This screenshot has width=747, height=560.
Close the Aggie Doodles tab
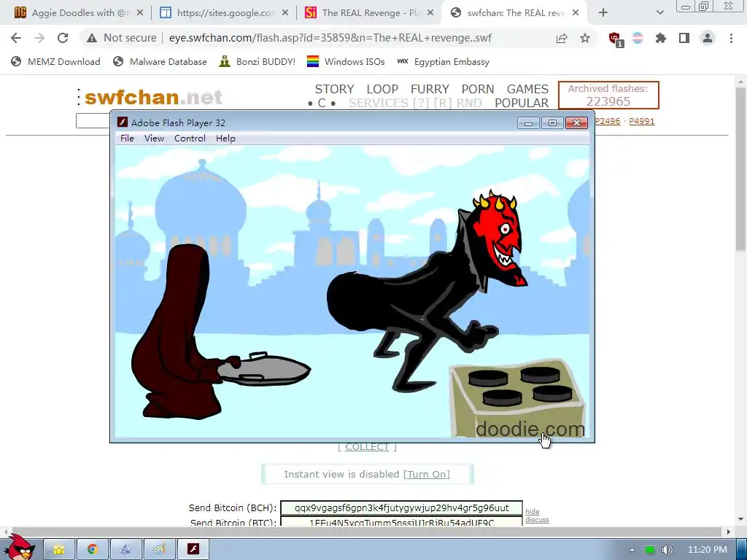(140, 13)
